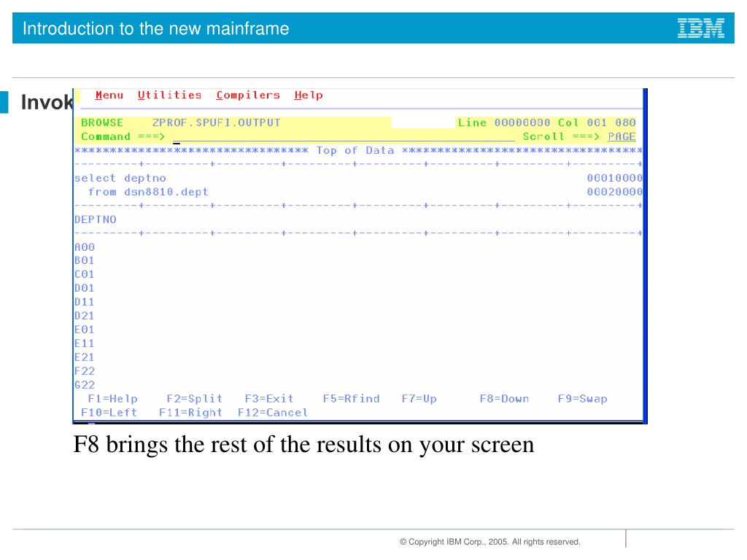Viewport: 747px width, 560px height.
Task: Click sequence number 00010000
Action: 614,178
